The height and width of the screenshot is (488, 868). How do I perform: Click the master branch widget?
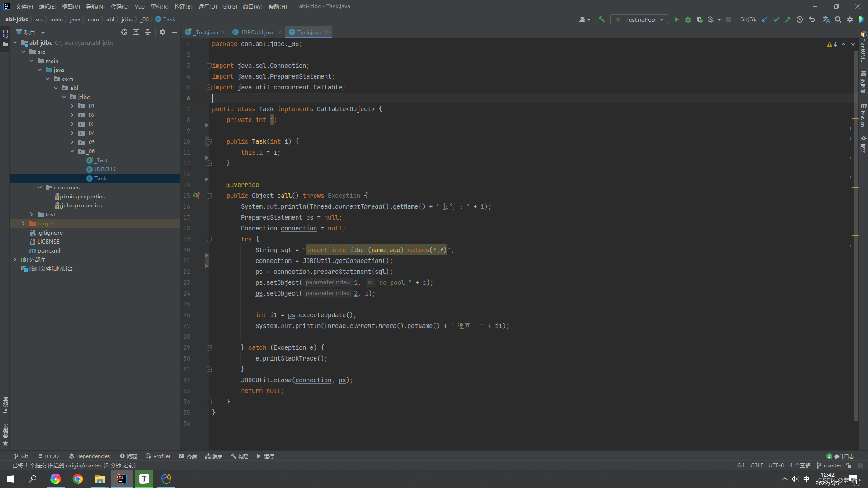pyautogui.click(x=829, y=465)
